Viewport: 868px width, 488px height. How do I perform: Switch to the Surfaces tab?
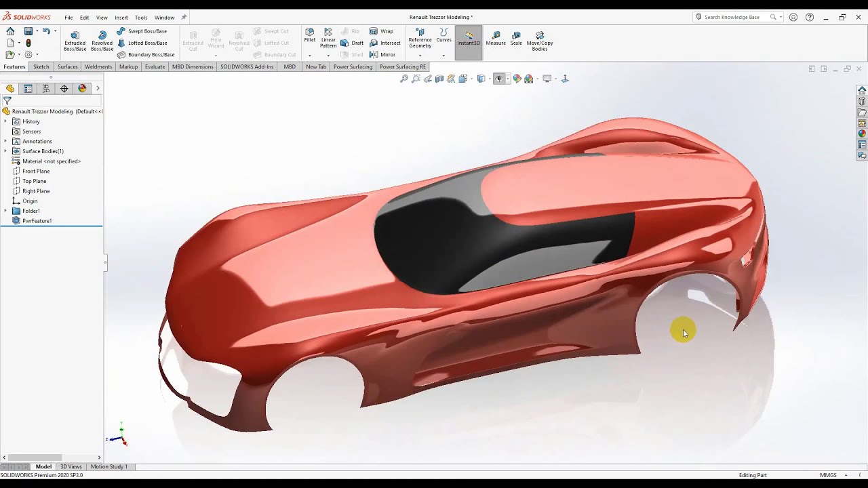[x=68, y=66]
